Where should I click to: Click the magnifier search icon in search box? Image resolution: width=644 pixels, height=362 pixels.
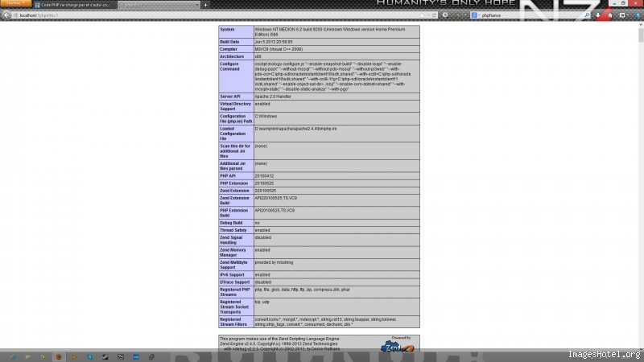coord(587,15)
